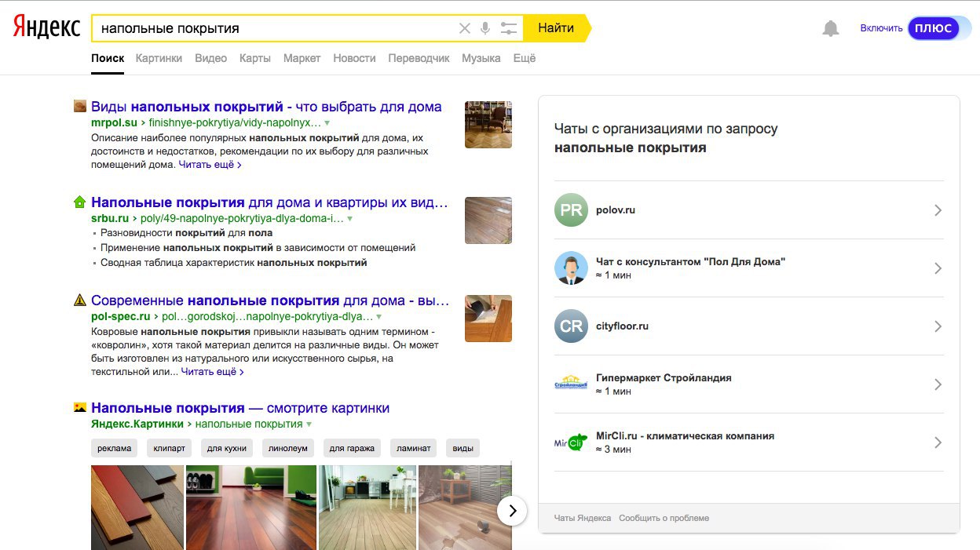This screenshot has width=980, height=550.
Task: Click the Найти search button
Action: pos(556,28)
